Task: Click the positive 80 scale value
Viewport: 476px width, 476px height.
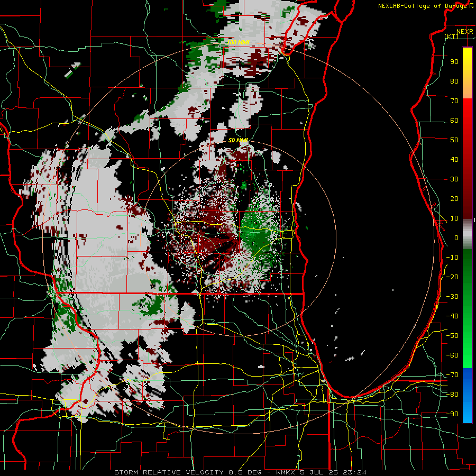Action: 454,81
